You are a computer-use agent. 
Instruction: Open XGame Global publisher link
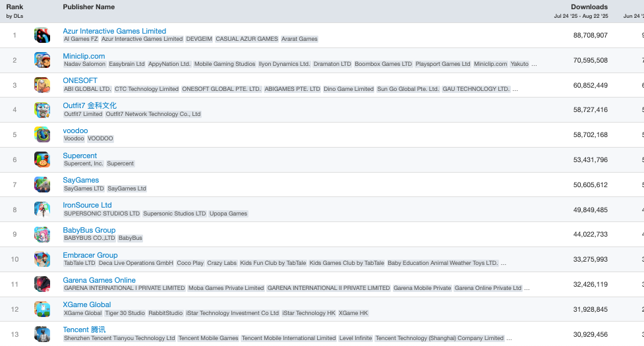tap(86, 304)
